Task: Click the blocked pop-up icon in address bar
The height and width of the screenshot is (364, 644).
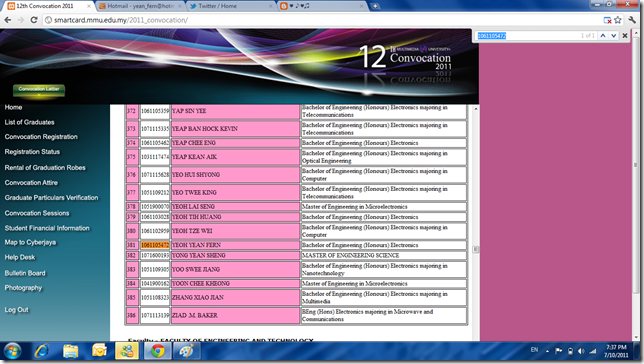Action: 607,20
